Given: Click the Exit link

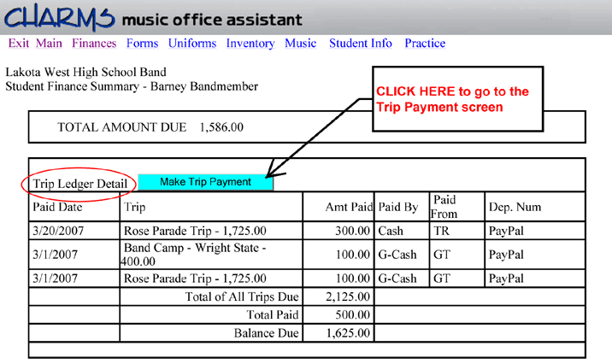Looking at the screenshot, I should [x=19, y=43].
